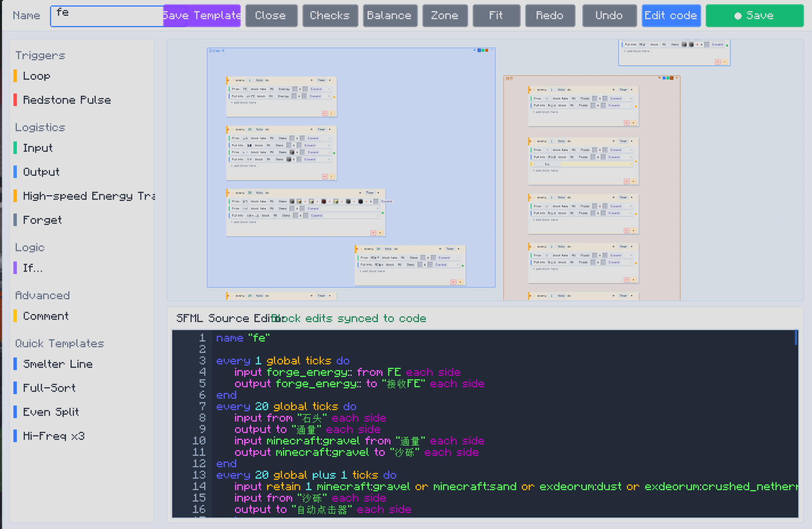
Task: Focus the Name input field containing 'fe'
Action: [107, 16]
